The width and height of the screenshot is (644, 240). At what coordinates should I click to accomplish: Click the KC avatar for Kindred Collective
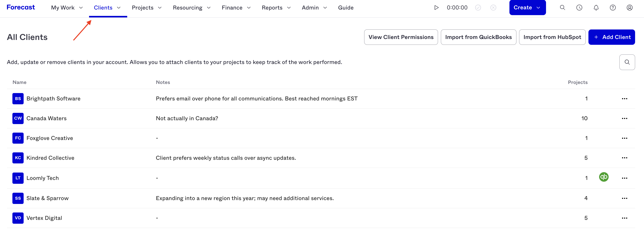[18, 158]
